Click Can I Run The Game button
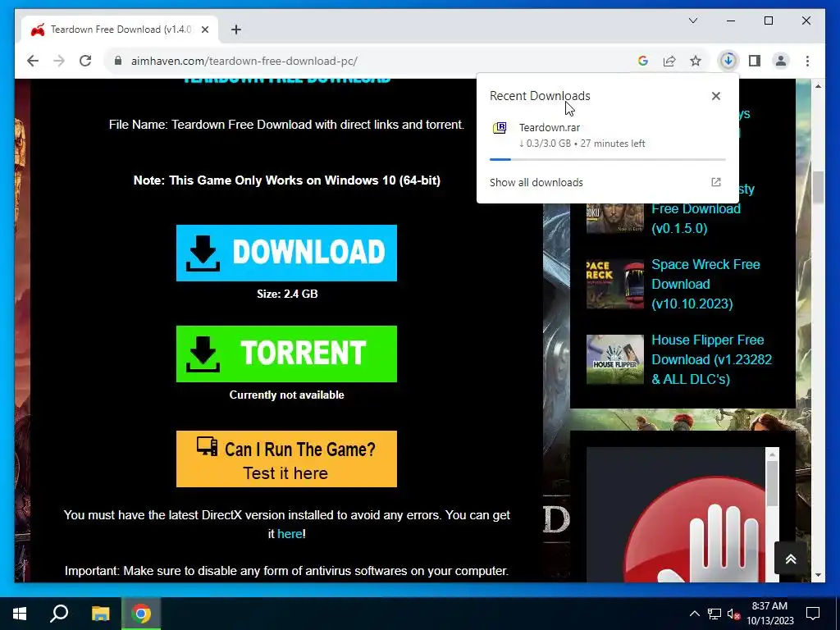This screenshot has height=630, width=840. click(286, 459)
